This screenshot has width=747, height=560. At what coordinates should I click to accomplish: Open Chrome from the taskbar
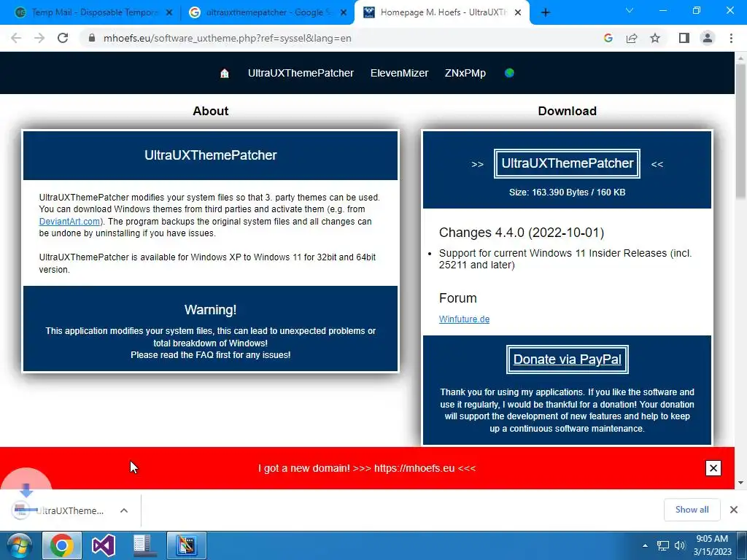(x=62, y=545)
